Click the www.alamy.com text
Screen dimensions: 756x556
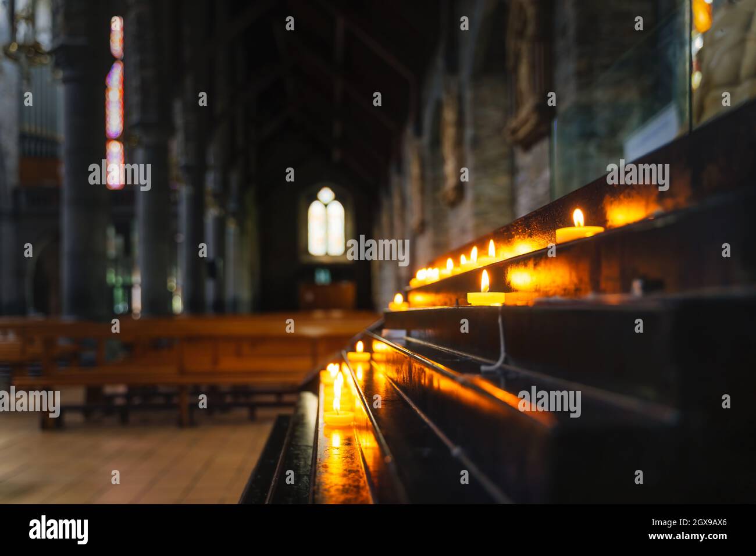687,537
